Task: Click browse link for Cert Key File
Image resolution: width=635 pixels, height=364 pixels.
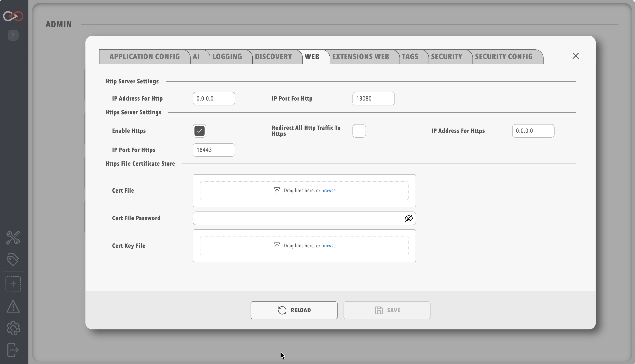Action: (328, 246)
